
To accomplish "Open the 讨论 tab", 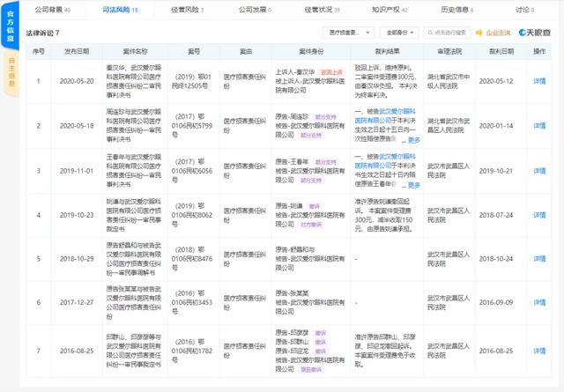I will (524, 10).
